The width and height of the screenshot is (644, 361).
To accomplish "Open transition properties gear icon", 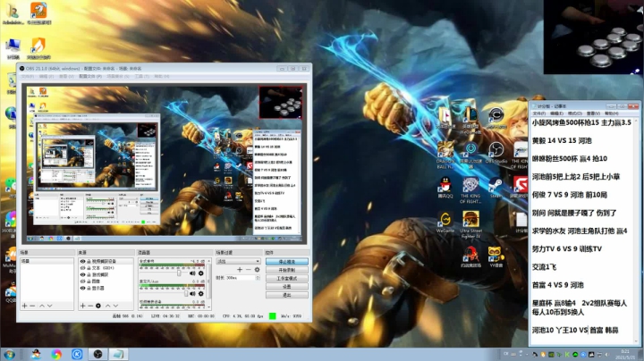I will (x=257, y=270).
